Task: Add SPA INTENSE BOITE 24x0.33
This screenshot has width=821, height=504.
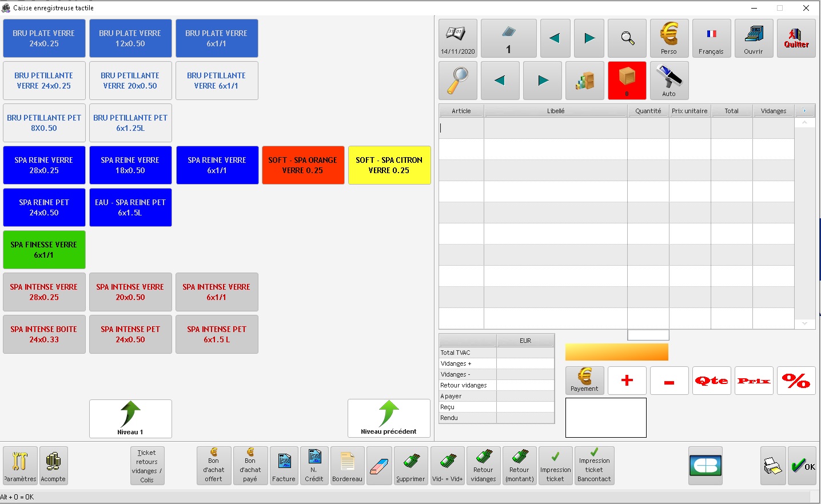Action: tap(44, 334)
